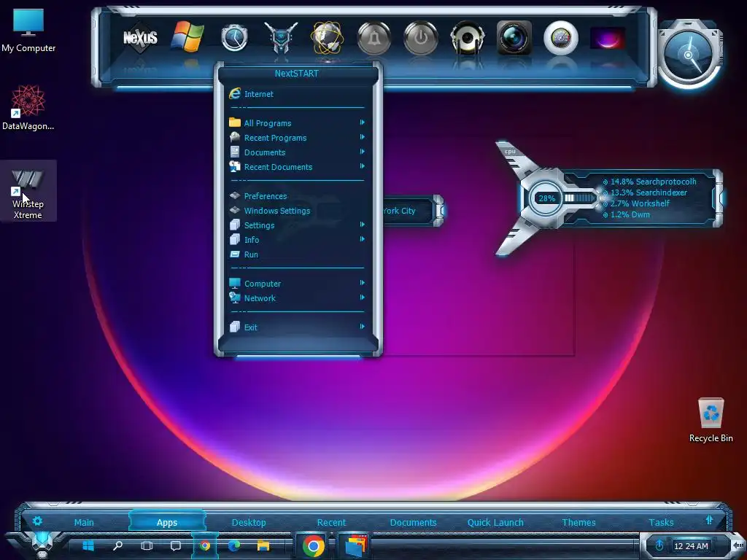Viewport: 747px width, 560px height.
Task: Click the shelf settings gear icon
Action: (37, 521)
